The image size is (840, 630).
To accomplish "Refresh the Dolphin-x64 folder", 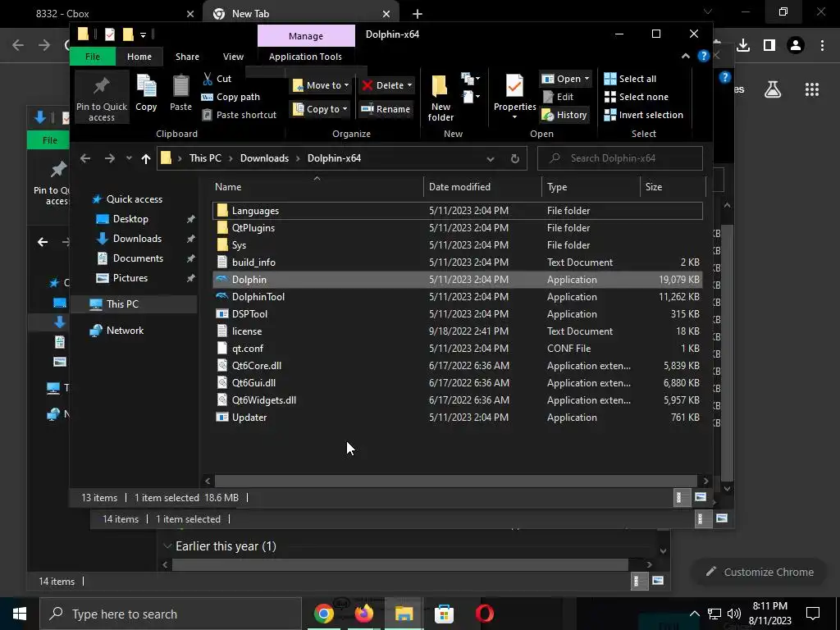I will point(515,158).
